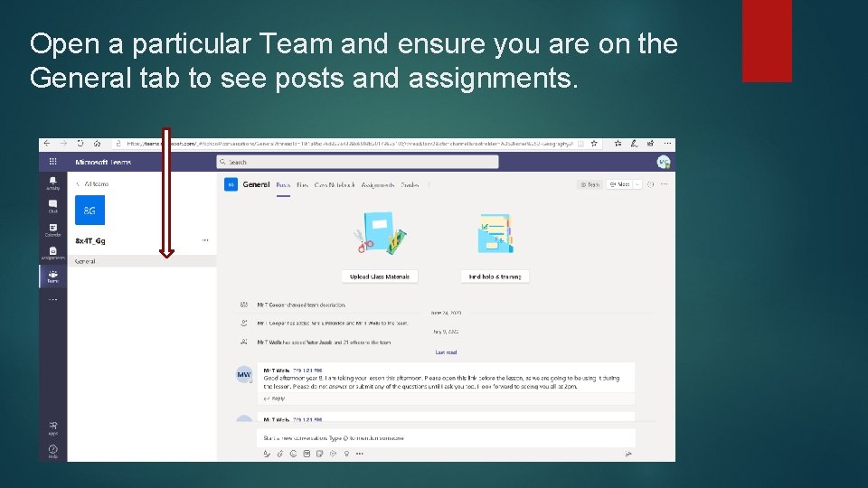The width and height of the screenshot is (868, 488).
Task: Click the Upload Class Materials button
Action: tap(380, 277)
